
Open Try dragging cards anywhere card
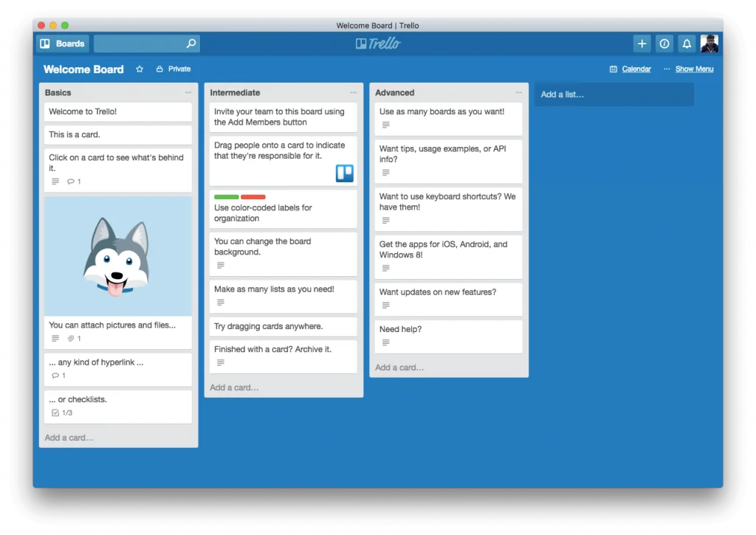283,326
